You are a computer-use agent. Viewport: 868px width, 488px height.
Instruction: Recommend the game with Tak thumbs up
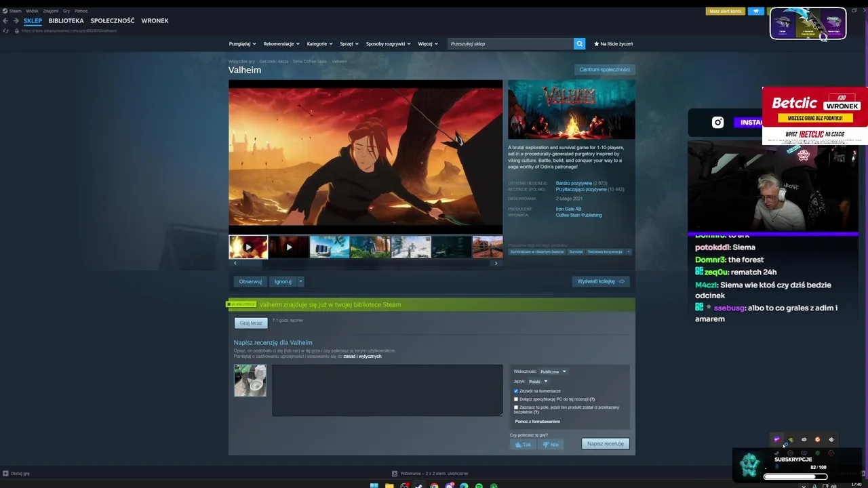523,445
